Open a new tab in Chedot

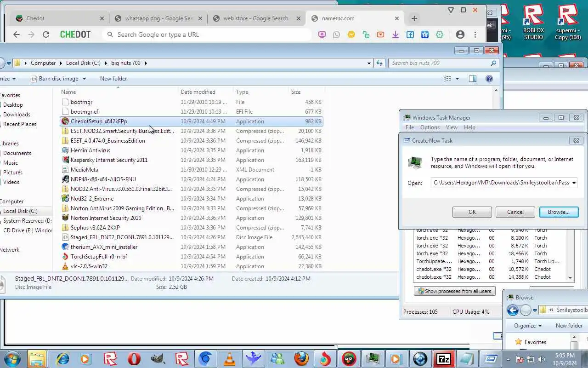(x=414, y=18)
